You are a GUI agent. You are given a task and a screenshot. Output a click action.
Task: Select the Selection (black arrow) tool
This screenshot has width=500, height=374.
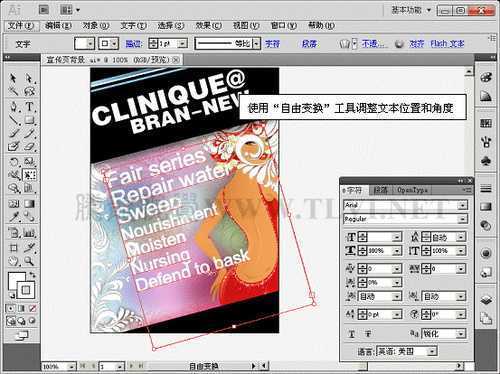pyautogui.click(x=13, y=78)
